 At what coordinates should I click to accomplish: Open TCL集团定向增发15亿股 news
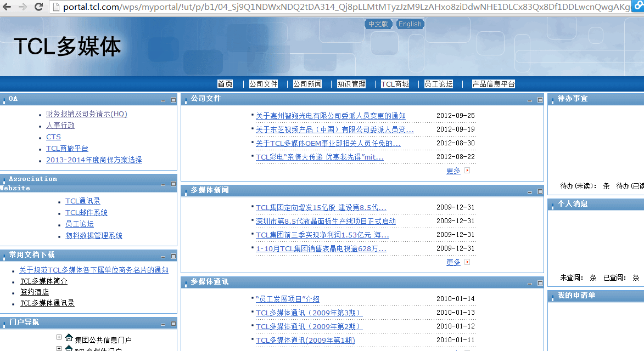click(x=321, y=207)
